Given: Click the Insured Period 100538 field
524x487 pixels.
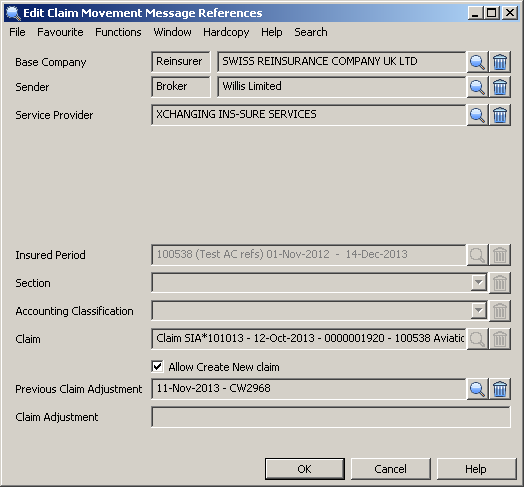Looking at the screenshot, I should click(x=308, y=255).
